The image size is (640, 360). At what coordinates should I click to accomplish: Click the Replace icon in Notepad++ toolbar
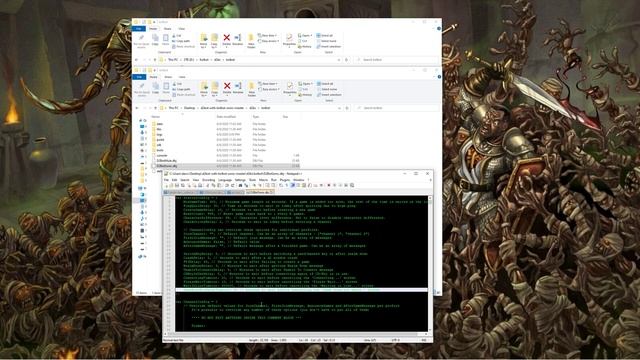pos(246,185)
